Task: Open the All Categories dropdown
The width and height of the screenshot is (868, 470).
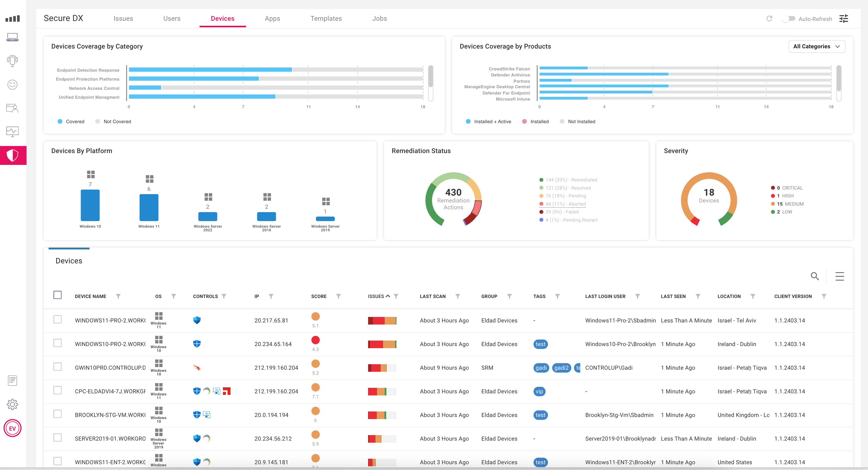Action: point(817,46)
